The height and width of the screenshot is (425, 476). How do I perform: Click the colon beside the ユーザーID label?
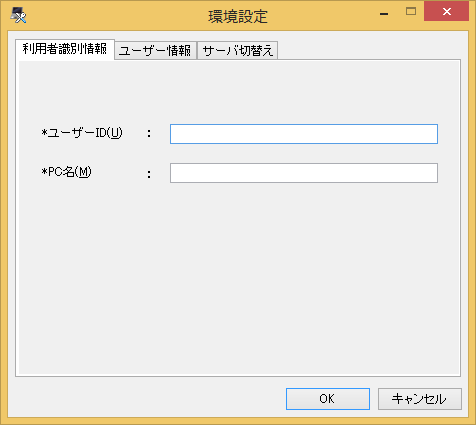[x=149, y=134]
